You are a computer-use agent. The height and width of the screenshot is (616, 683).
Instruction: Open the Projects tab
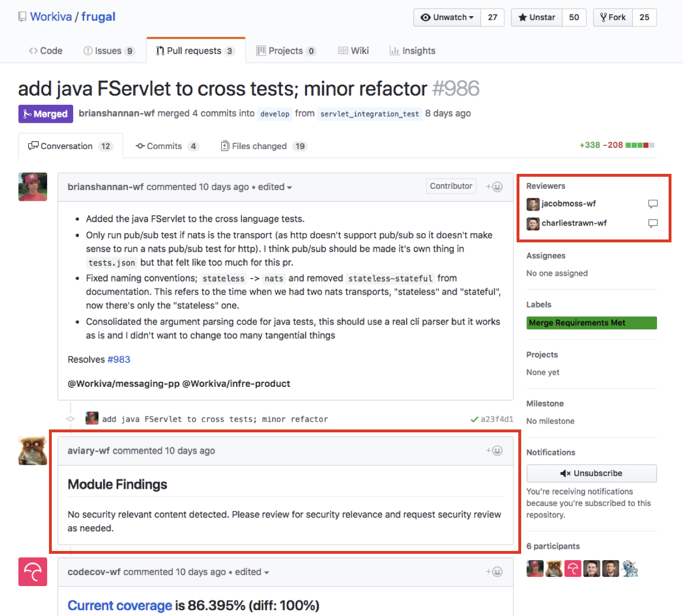click(x=286, y=51)
